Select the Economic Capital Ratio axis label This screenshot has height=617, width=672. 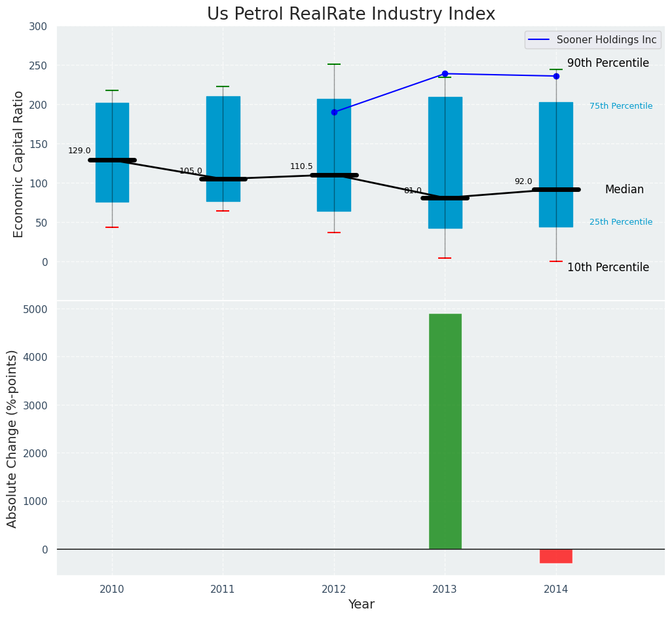(18, 164)
